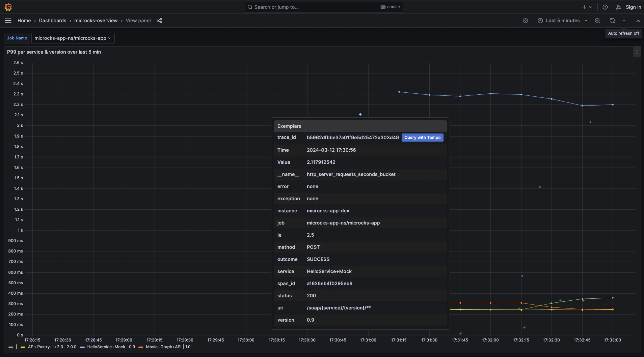Go to Dashboards breadcrumb

[x=53, y=21]
